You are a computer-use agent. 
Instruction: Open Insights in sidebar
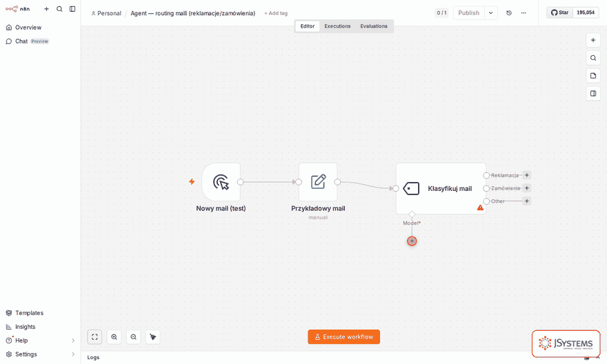click(x=21, y=327)
